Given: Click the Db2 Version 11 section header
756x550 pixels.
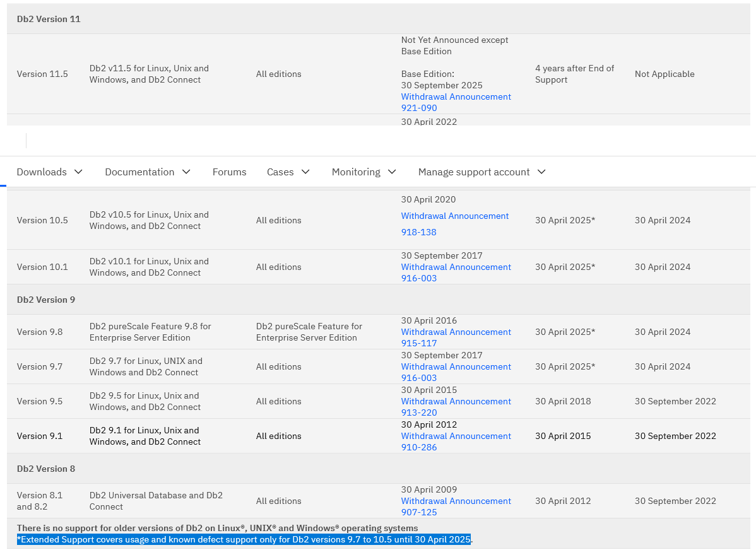Looking at the screenshot, I should click(x=49, y=19).
